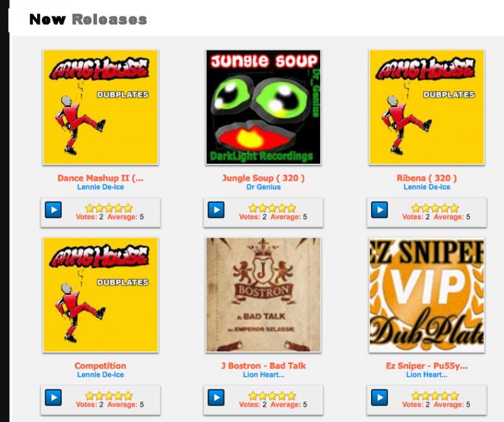Open the Ez Sniper - Pu55y release link
This screenshot has width=504, height=422.
point(427,366)
